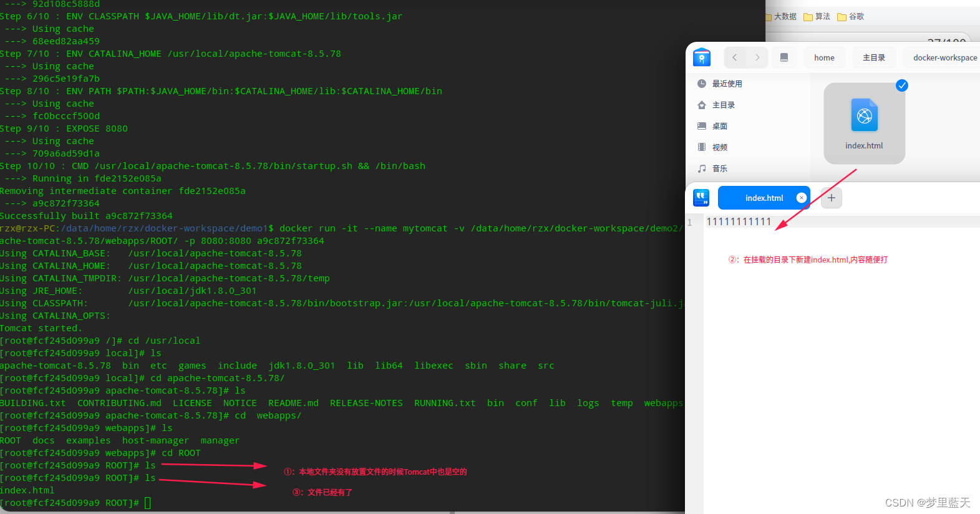Open the 大数据 bookmark folder
The height and width of the screenshot is (514, 980).
coord(781,16)
